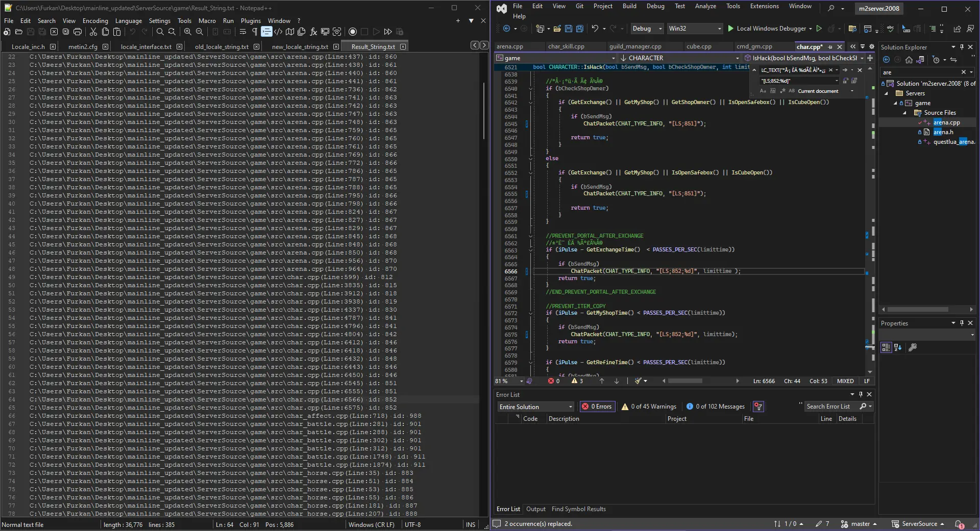Click Save All icon in Visual Studio

pos(579,29)
